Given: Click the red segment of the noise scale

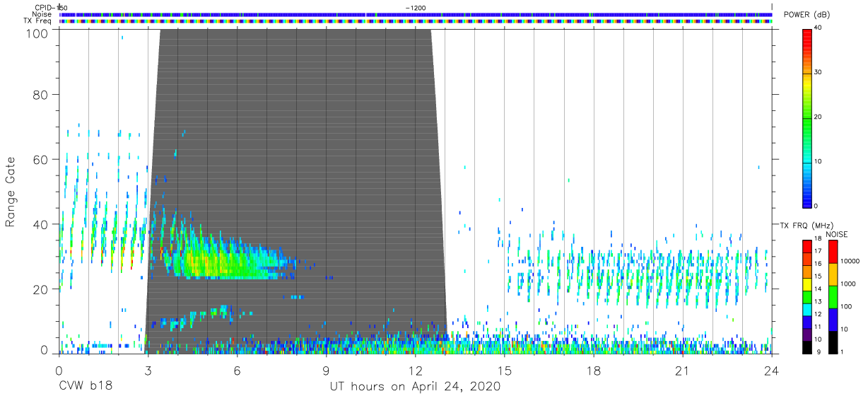Looking at the screenshot, I should (833, 251).
